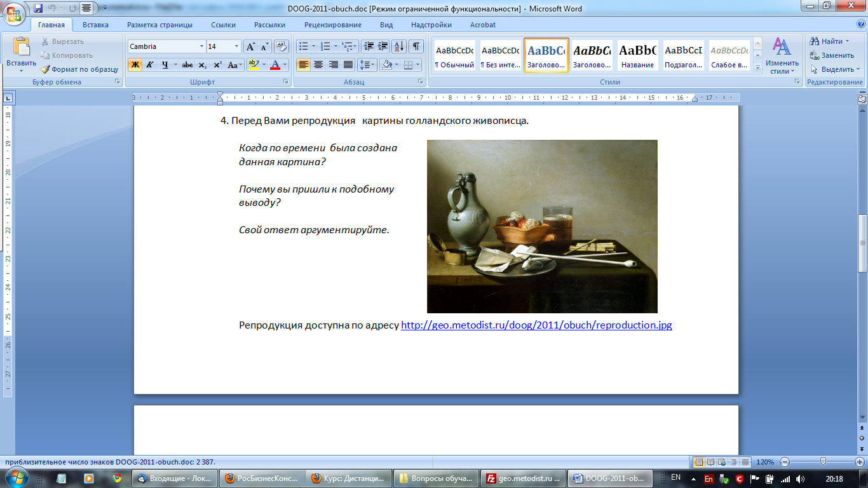Viewport: 868px width, 488px height.
Task: Toggle paragraph marks display (¶)
Action: (x=416, y=46)
